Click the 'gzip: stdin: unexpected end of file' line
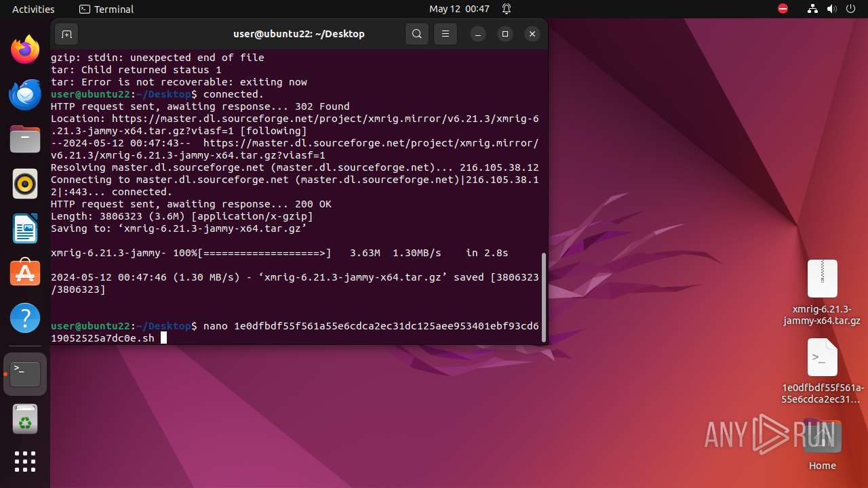Image resolution: width=868 pixels, height=488 pixels. pyautogui.click(x=157, y=58)
